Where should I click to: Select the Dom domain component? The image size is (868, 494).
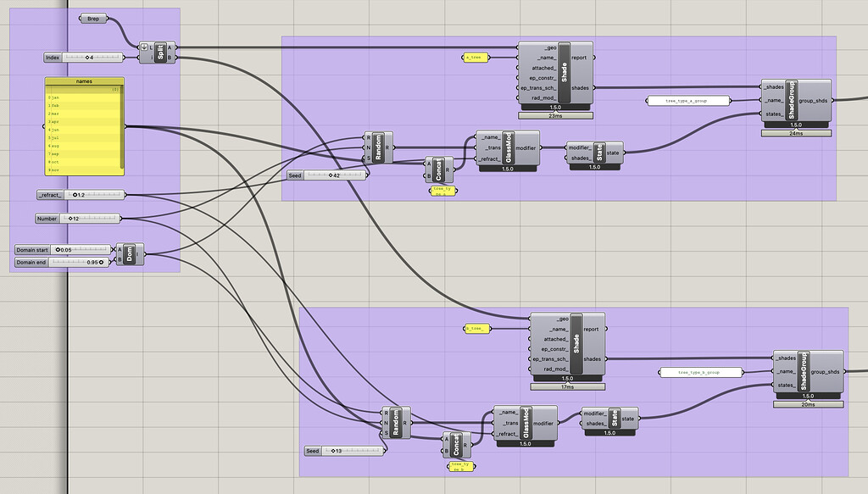(x=131, y=255)
